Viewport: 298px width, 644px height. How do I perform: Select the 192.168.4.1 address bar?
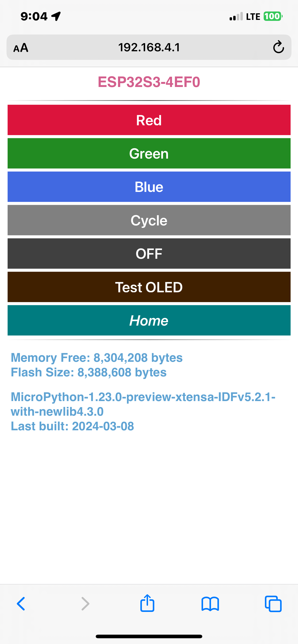point(149,47)
